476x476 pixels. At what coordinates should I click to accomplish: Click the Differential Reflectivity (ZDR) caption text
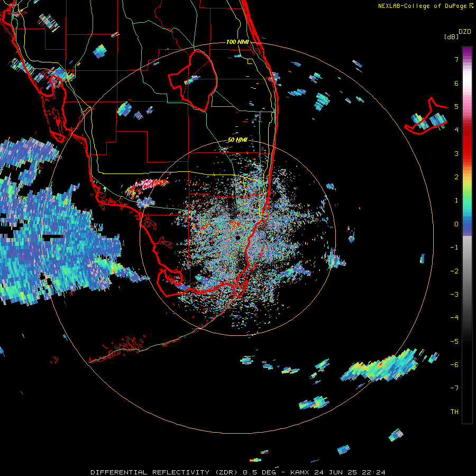click(x=166, y=472)
